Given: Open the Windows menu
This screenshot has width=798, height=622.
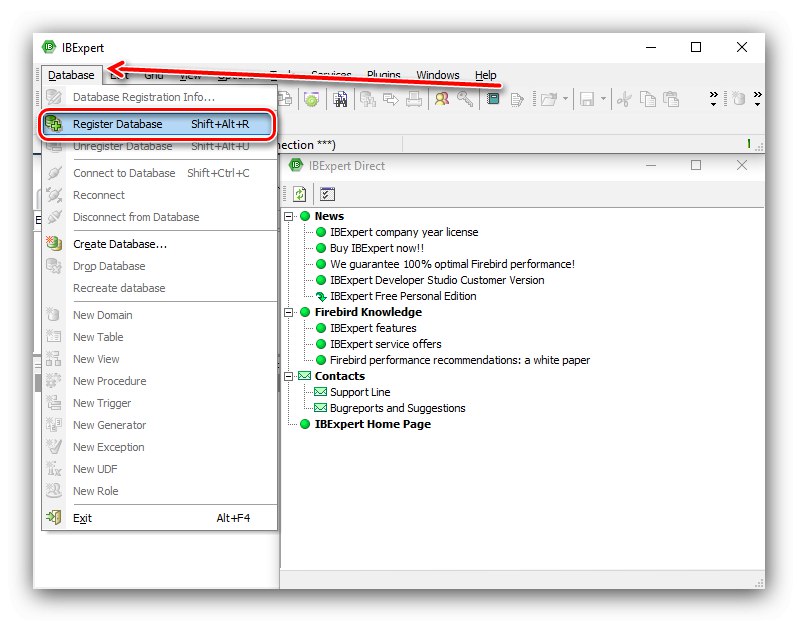Looking at the screenshot, I should coord(438,75).
